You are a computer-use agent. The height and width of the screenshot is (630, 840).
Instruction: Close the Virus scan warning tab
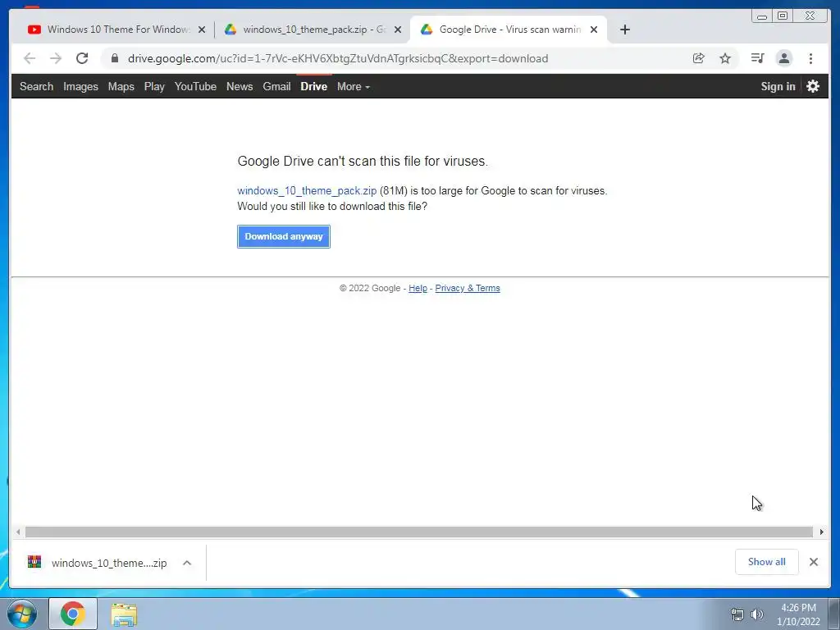(x=594, y=30)
